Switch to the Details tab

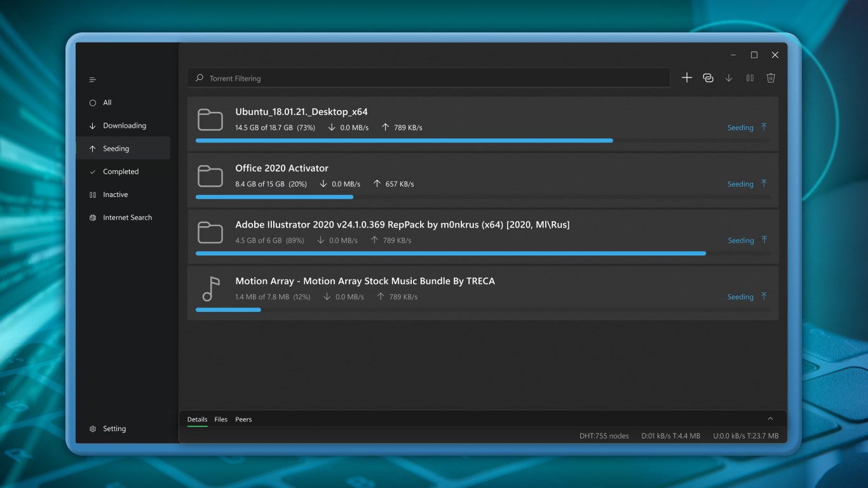[197, 419]
